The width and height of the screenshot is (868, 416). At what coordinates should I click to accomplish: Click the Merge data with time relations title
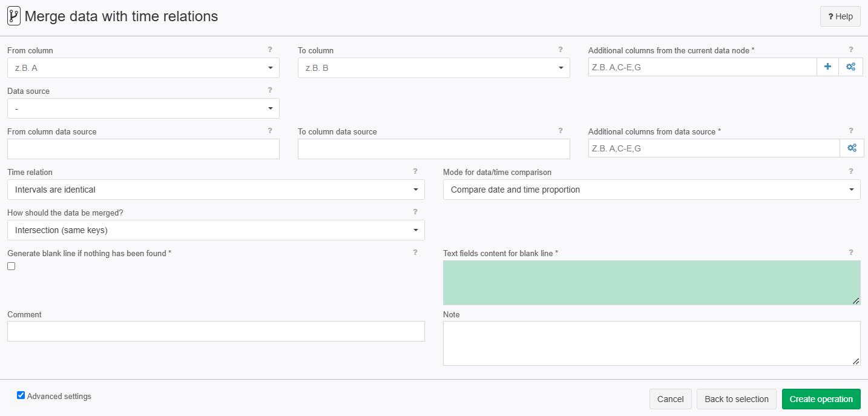click(x=121, y=16)
